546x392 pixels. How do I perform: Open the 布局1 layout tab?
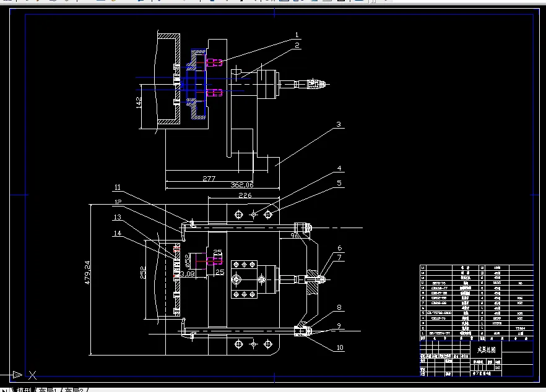coord(47,390)
